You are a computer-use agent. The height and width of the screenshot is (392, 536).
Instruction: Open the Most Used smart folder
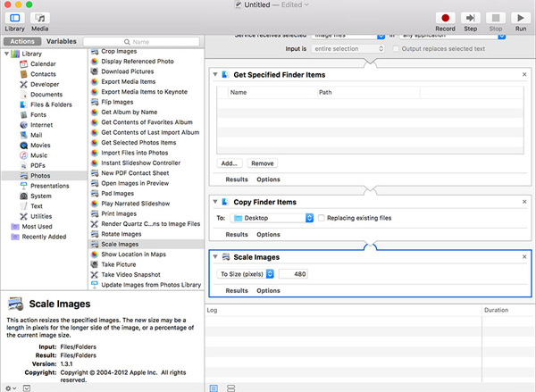tap(37, 227)
